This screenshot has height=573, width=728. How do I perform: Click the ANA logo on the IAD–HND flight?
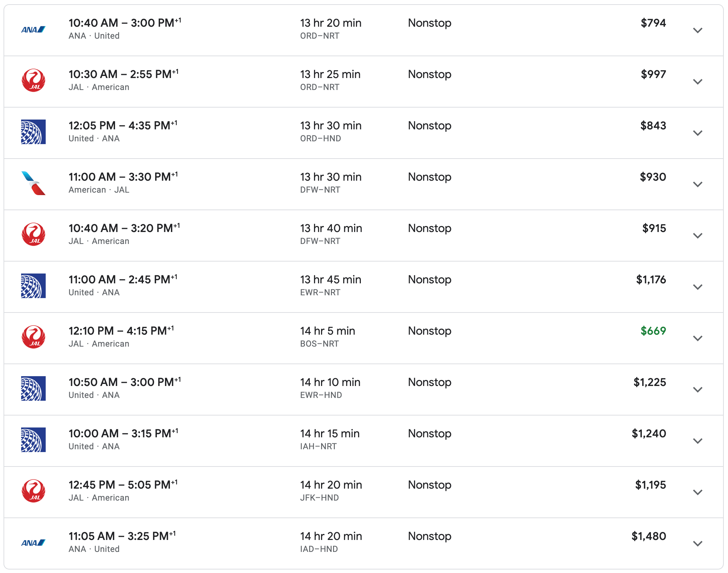[33, 543]
